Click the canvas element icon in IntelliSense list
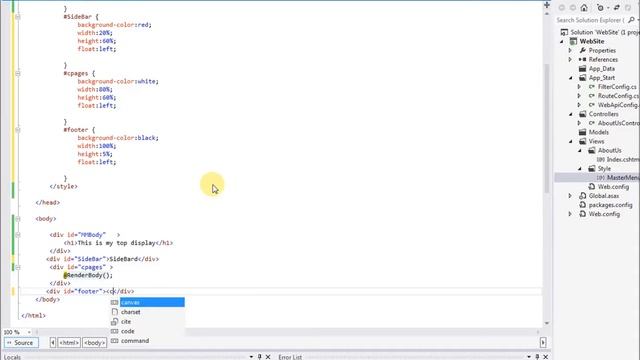The width and height of the screenshot is (640, 360). point(114,302)
